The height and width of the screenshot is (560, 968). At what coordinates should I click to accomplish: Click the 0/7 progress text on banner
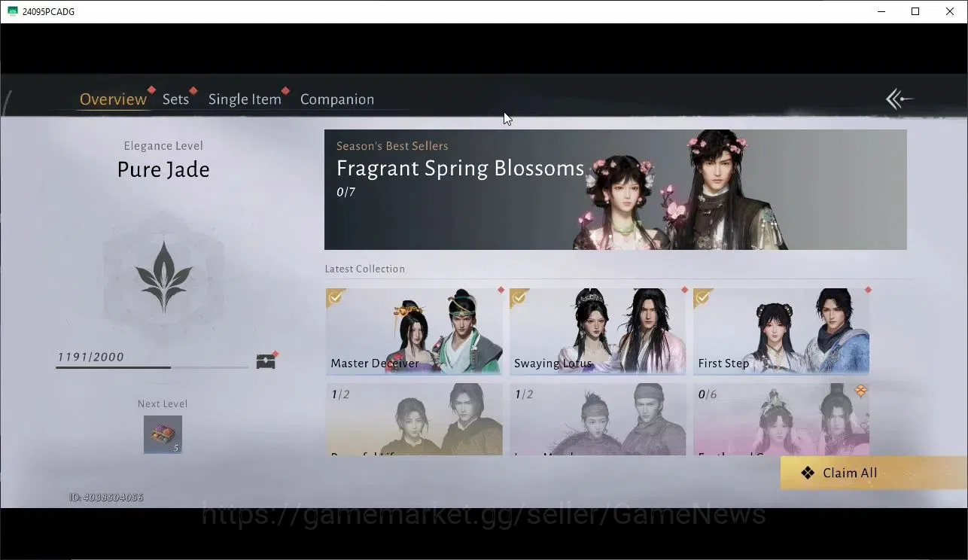coord(345,192)
